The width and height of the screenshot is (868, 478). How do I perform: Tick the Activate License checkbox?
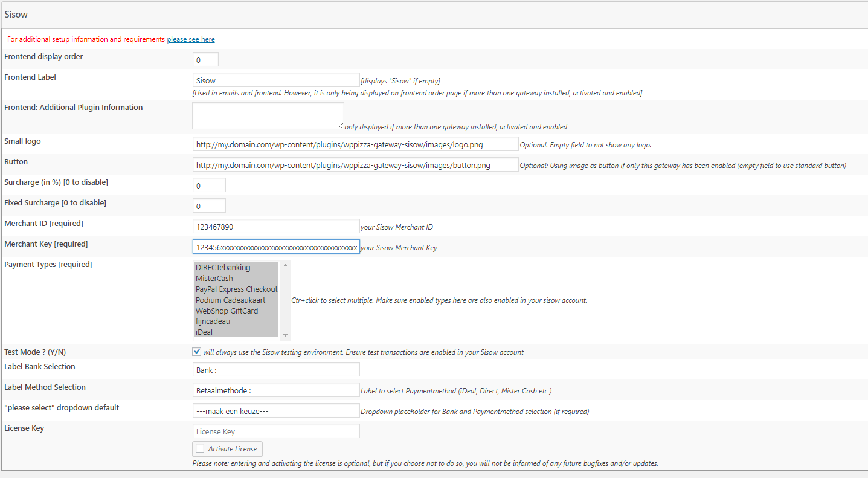200,448
